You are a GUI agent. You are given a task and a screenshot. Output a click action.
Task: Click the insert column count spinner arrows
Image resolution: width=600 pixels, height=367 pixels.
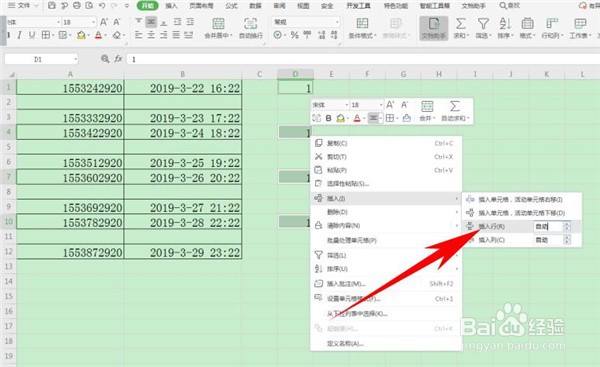pos(567,240)
